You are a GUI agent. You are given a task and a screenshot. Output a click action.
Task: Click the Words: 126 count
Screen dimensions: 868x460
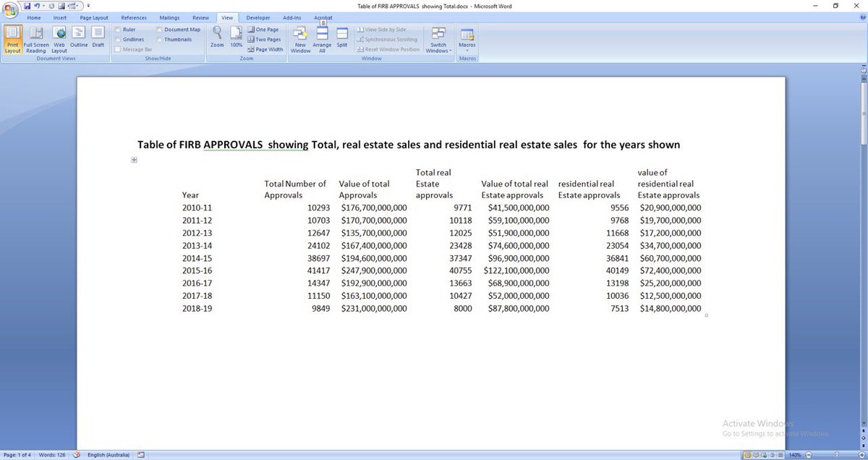51,455
